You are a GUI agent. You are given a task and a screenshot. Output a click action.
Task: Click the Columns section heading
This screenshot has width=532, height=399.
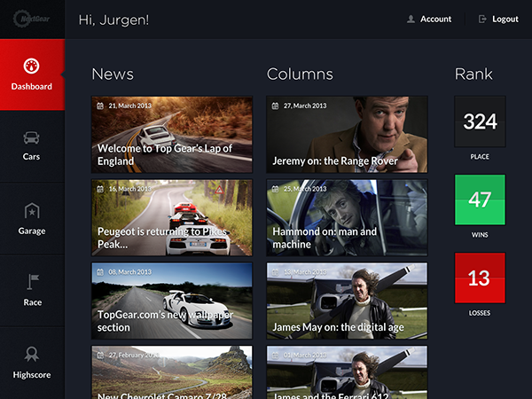(300, 74)
